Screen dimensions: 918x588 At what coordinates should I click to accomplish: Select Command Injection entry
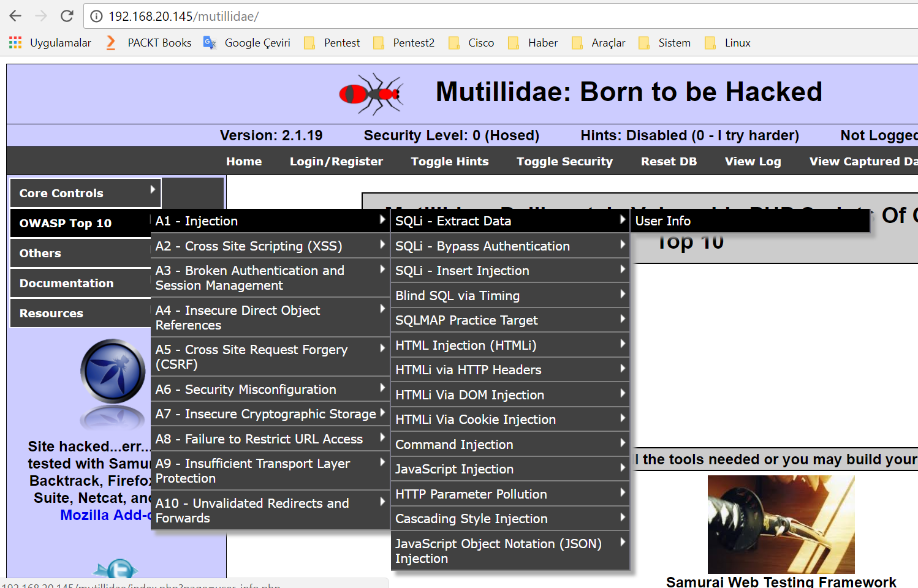[510, 445]
